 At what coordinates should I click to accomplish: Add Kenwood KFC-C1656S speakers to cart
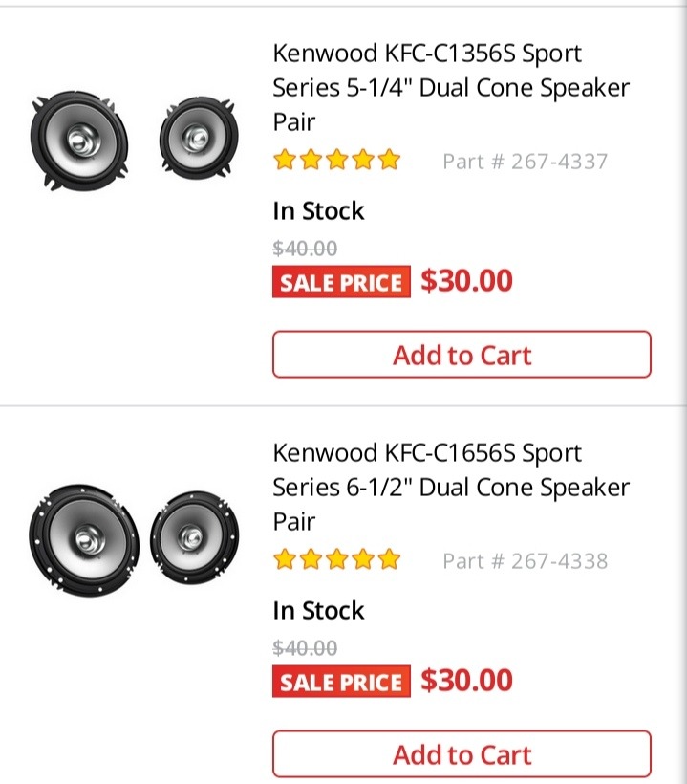pyautogui.click(x=462, y=754)
